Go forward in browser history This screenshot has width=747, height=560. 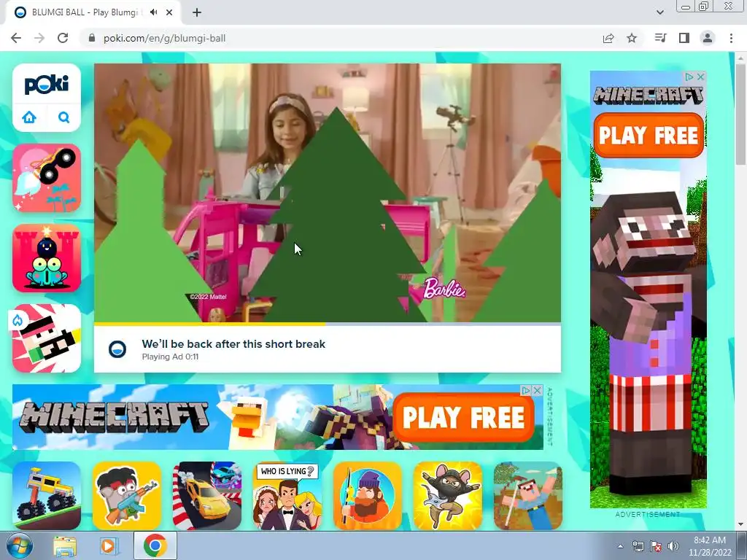(39, 38)
